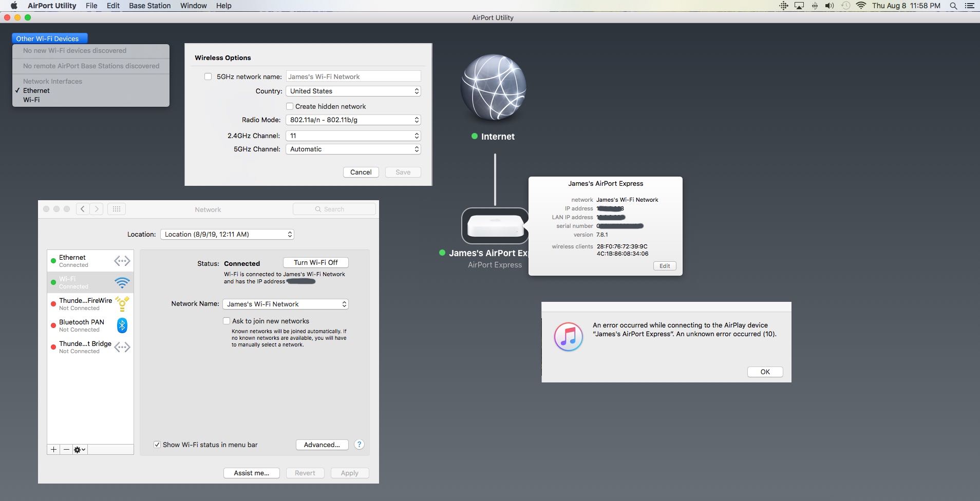Cancel the Wireless Options dialog
Screen dimensions: 980x501
click(361, 172)
